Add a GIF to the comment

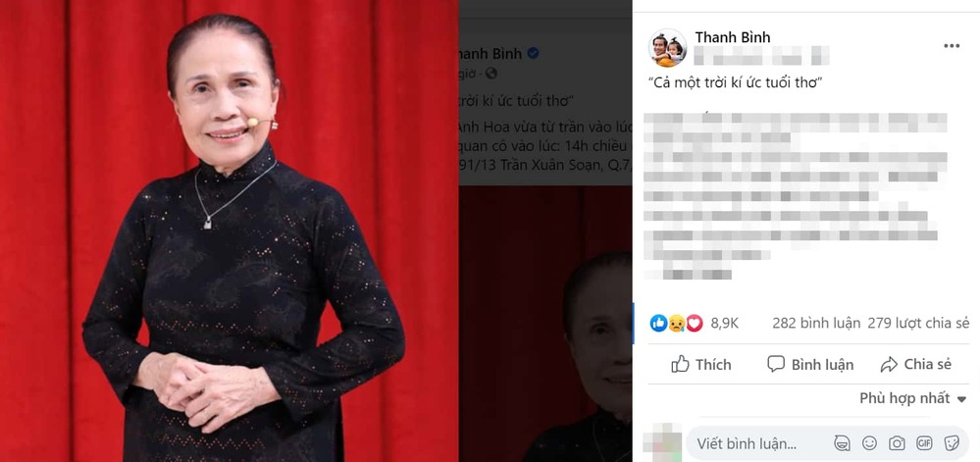pos(924,443)
